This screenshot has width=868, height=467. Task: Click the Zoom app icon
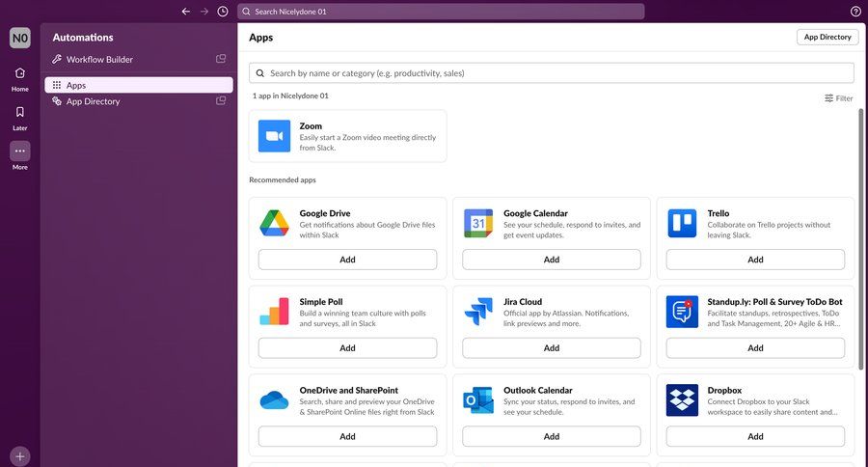click(x=274, y=136)
